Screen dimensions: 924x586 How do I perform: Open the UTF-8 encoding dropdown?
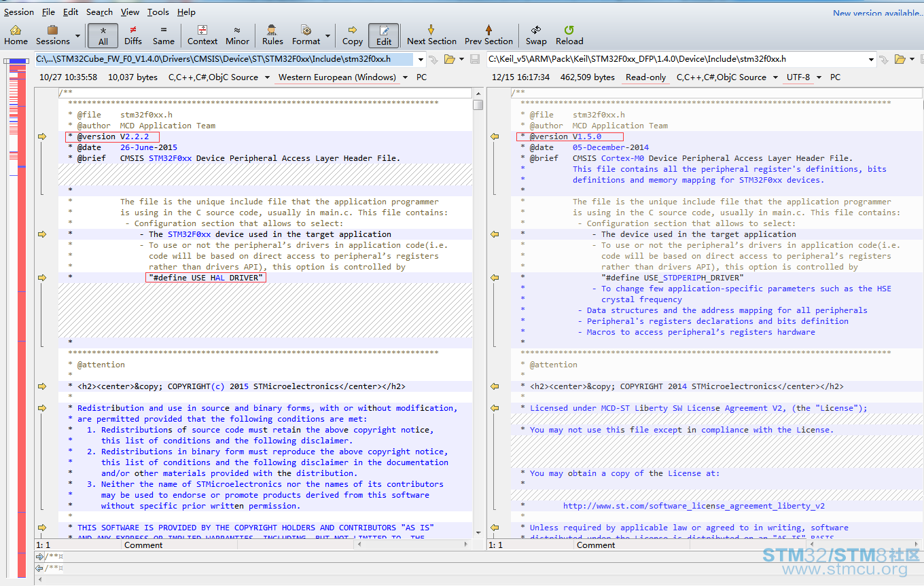(x=819, y=77)
